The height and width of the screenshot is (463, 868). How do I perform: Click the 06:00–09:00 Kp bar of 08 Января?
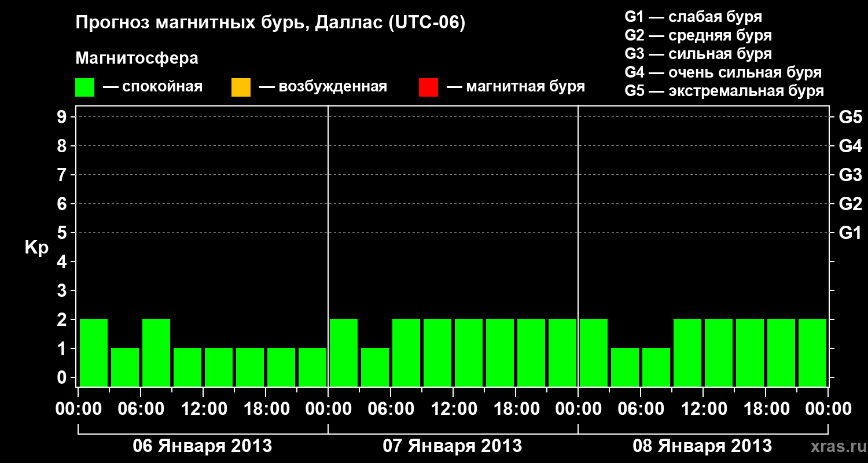point(656,367)
